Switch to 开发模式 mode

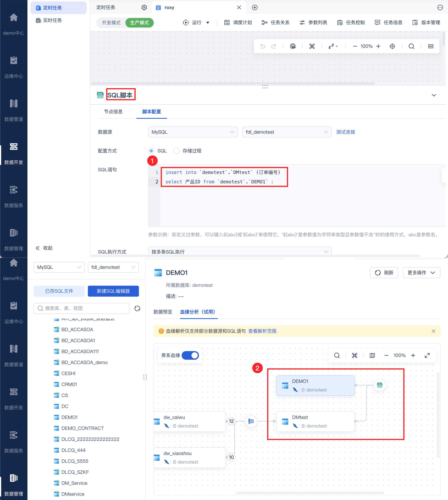111,23
